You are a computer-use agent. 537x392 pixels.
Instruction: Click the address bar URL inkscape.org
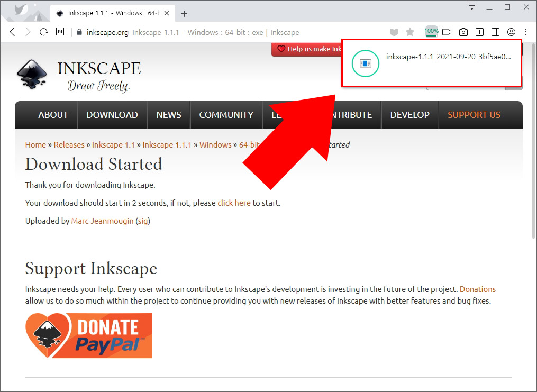tap(107, 32)
